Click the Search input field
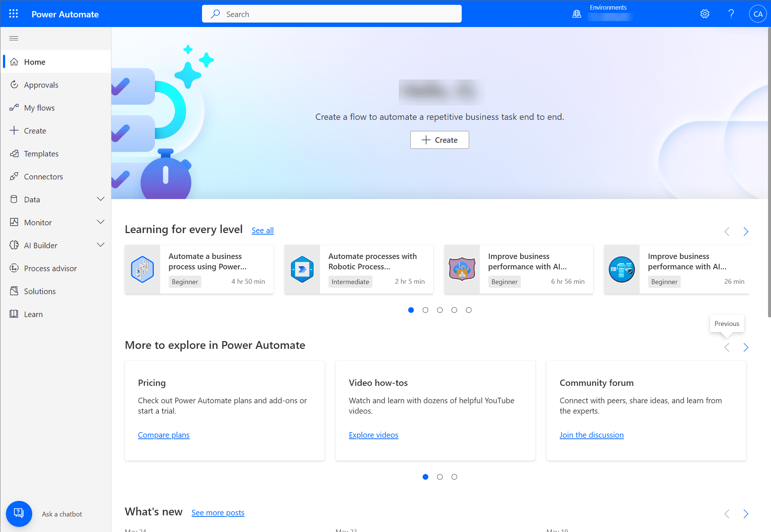The width and height of the screenshot is (771, 532). 331,13
